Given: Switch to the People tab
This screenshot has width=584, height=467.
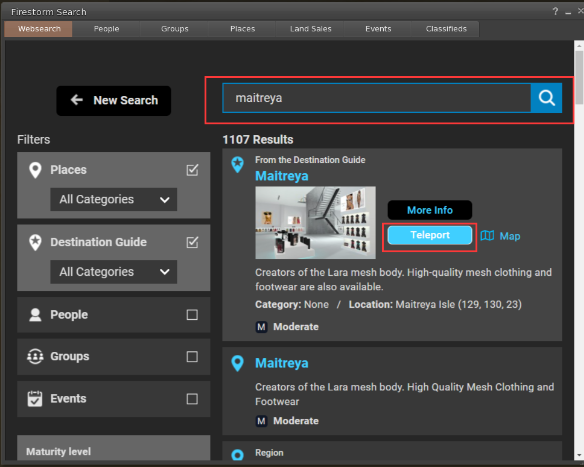Looking at the screenshot, I should point(107,29).
